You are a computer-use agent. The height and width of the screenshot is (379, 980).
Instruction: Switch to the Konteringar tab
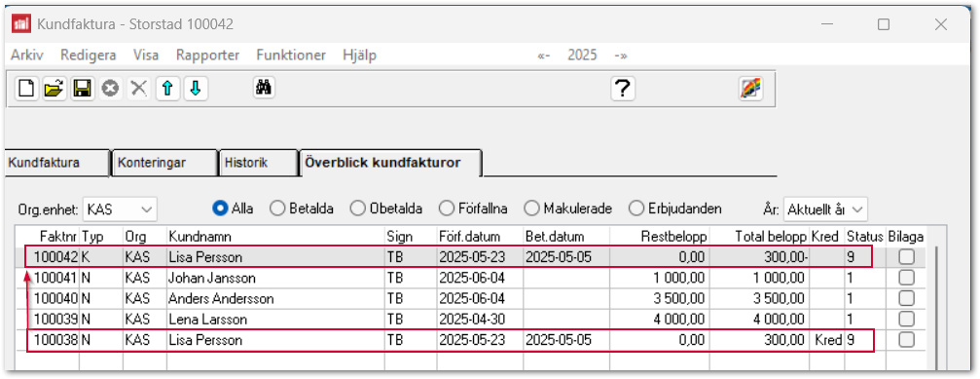click(x=164, y=164)
